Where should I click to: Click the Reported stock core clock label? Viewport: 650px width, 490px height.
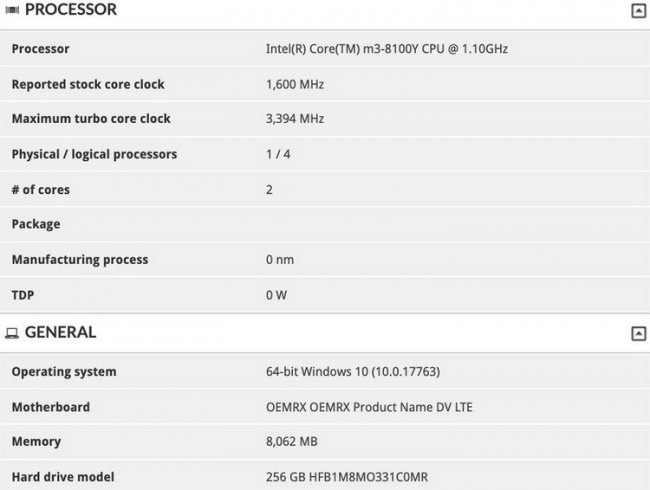tap(88, 84)
